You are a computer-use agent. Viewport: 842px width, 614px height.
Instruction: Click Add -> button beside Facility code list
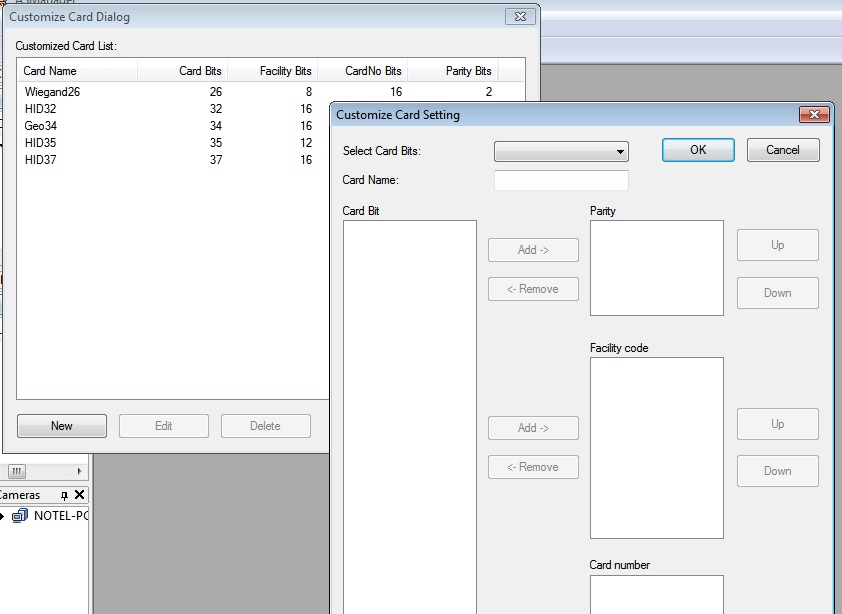[533, 428]
